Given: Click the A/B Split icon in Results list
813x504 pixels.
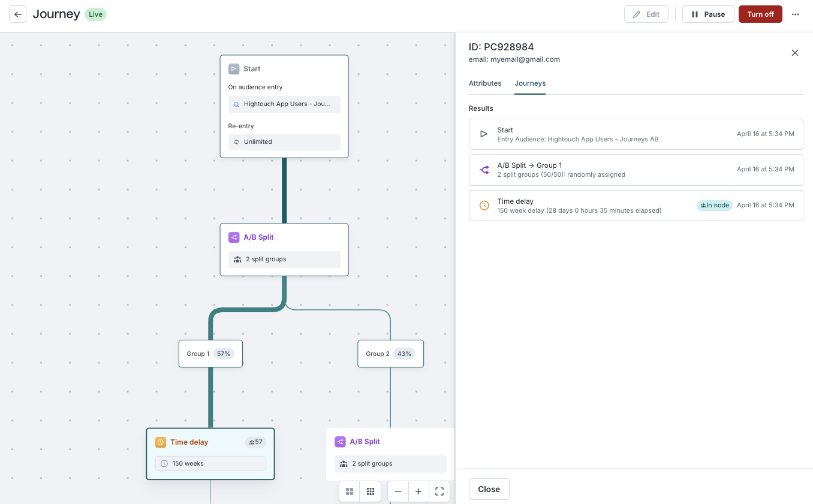Looking at the screenshot, I should point(484,170).
